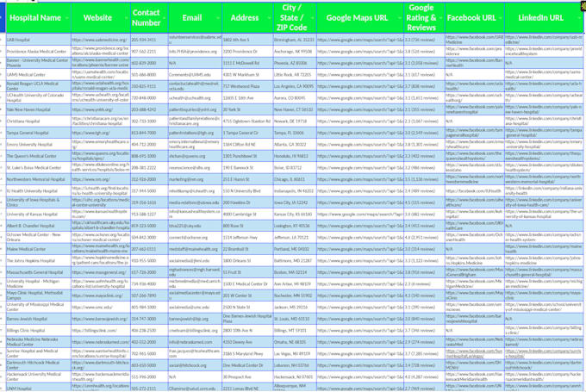This screenshot has height=392, width=586.
Task: Select The Queen's Medical Center cell
Action: tap(38, 156)
